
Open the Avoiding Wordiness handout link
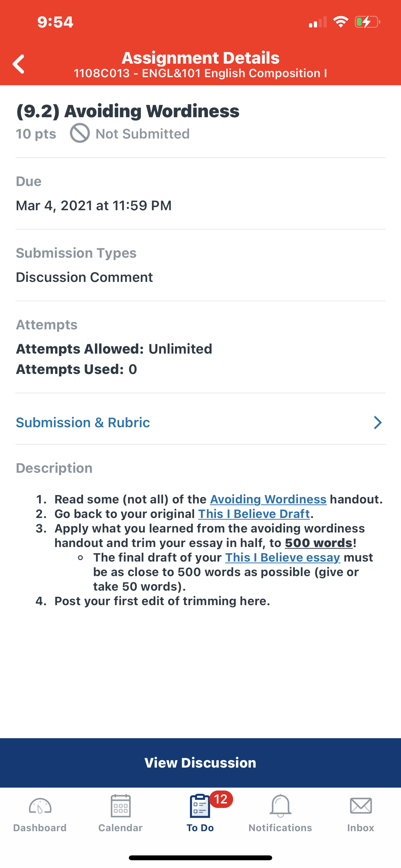(x=268, y=499)
